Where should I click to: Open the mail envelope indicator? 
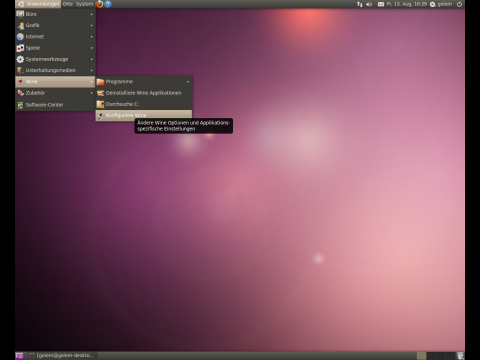coord(381,4)
